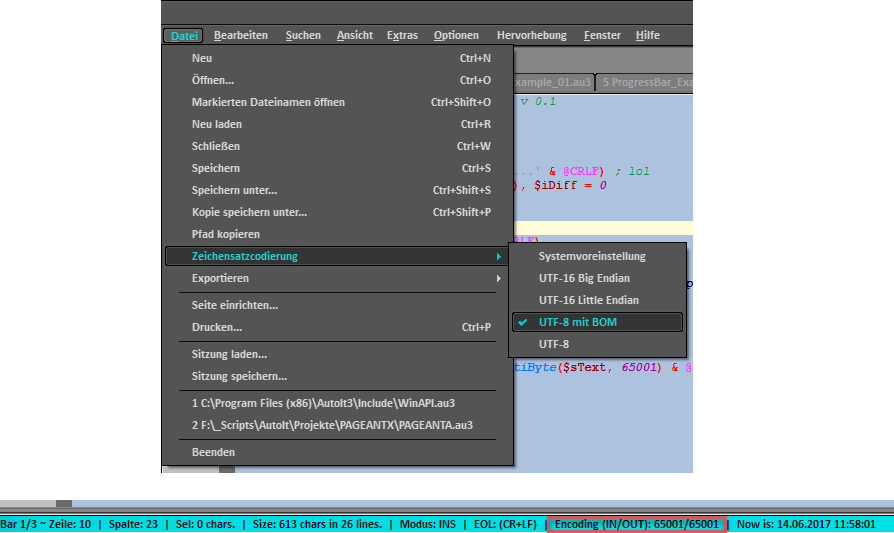Open the Hervorhebung menu
The height and width of the screenshot is (533, 894).
coord(531,35)
